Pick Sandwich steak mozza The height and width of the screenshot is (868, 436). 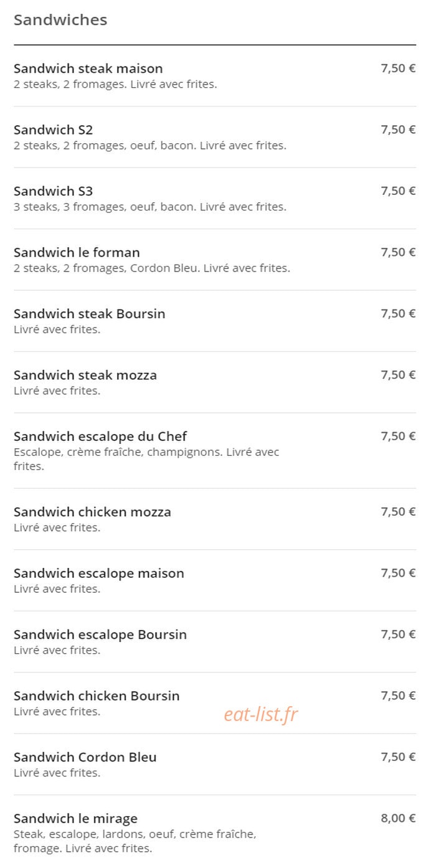pos(214,382)
